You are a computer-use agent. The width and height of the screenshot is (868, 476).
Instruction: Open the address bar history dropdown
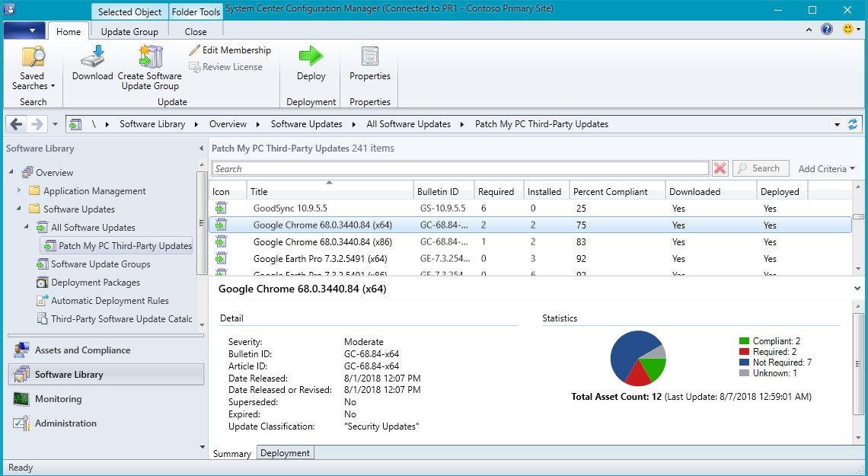(837, 125)
